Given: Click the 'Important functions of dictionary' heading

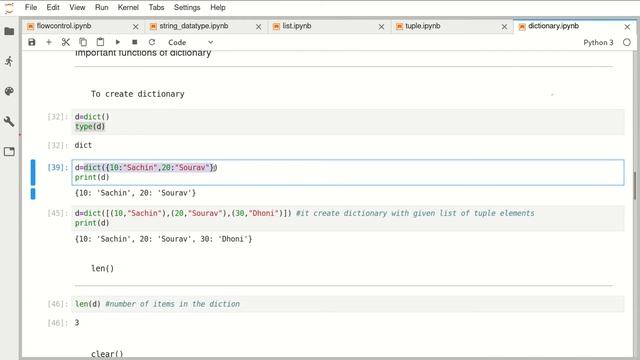Looking at the screenshot, I should click(143, 53).
